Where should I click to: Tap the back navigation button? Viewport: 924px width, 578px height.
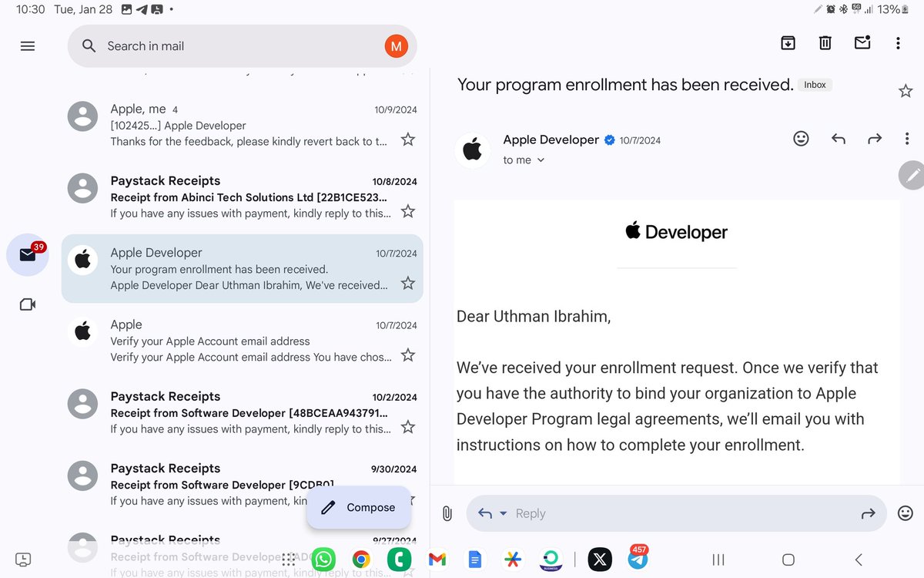pyautogui.click(x=859, y=560)
